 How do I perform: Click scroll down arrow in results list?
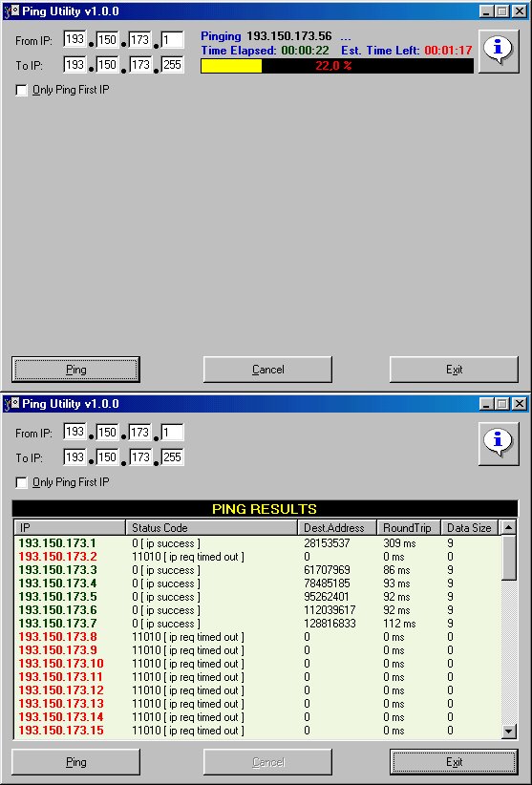pos(508,732)
